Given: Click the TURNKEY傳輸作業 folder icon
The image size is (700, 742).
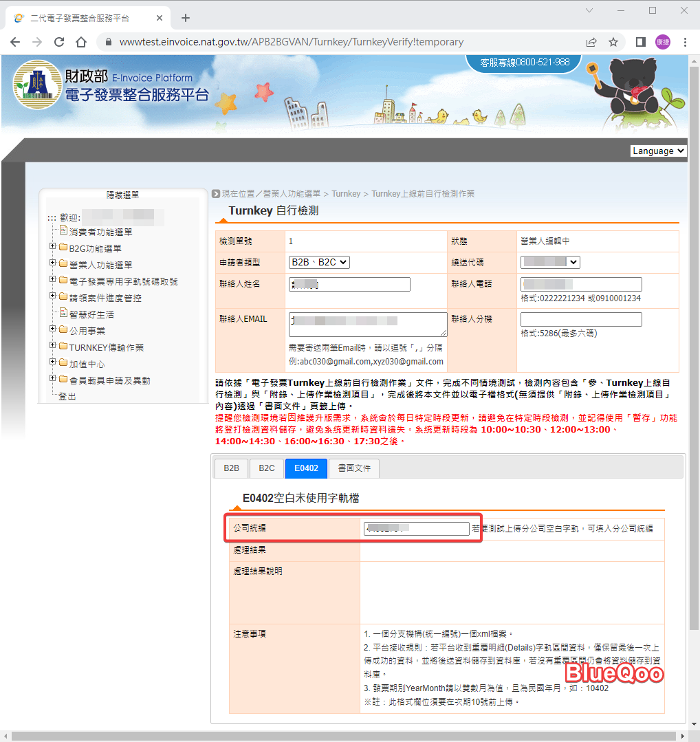Looking at the screenshot, I should [x=64, y=346].
